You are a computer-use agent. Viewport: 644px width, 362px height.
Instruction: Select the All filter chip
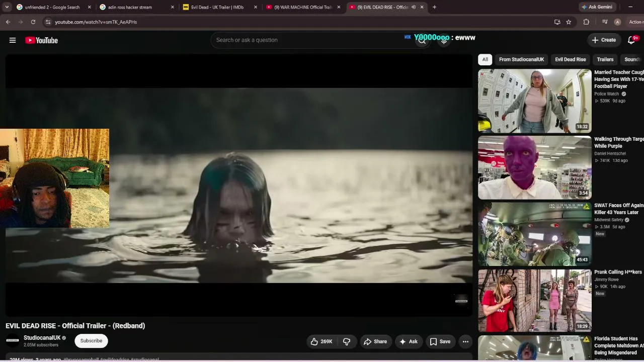tap(485, 59)
